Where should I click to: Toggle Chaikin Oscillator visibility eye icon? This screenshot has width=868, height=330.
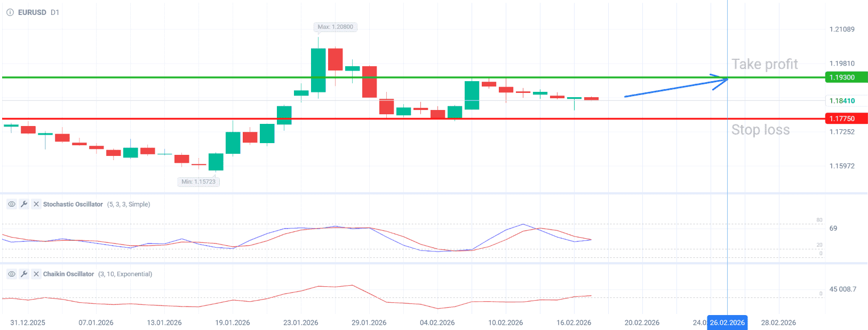click(x=12, y=274)
